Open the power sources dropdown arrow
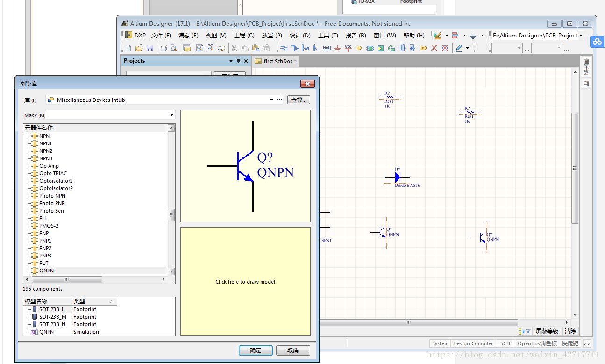Image resolution: width=605 pixels, height=364 pixels. [x=482, y=36]
